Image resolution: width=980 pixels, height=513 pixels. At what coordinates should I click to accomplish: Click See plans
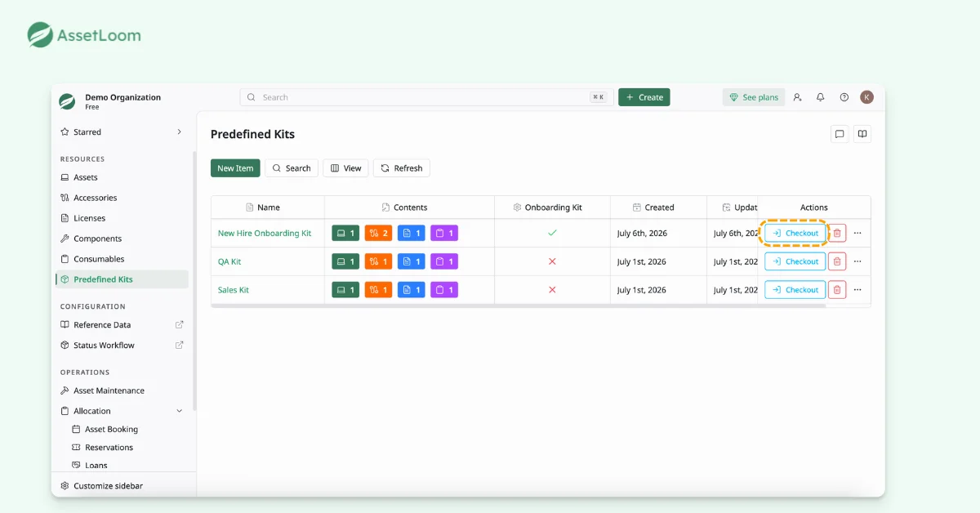pos(754,97)
